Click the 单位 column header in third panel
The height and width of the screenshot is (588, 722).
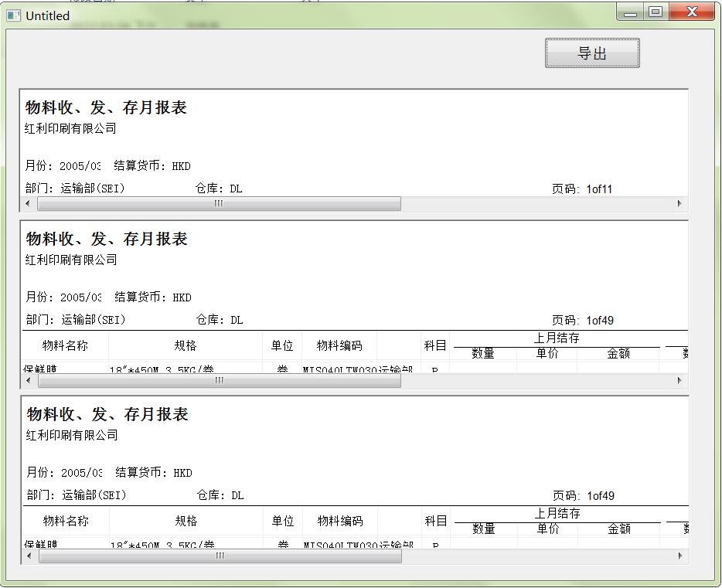(x=283, y=521)
